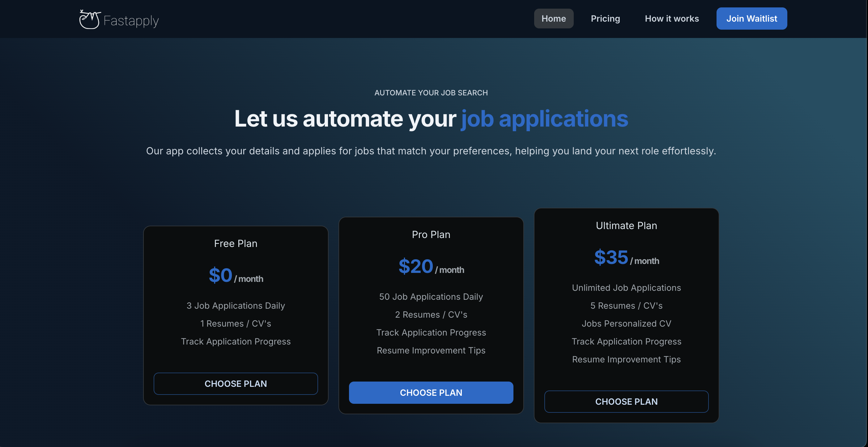
Task: Click the Fastapply brand name text
Action: (x=131, y=21)
